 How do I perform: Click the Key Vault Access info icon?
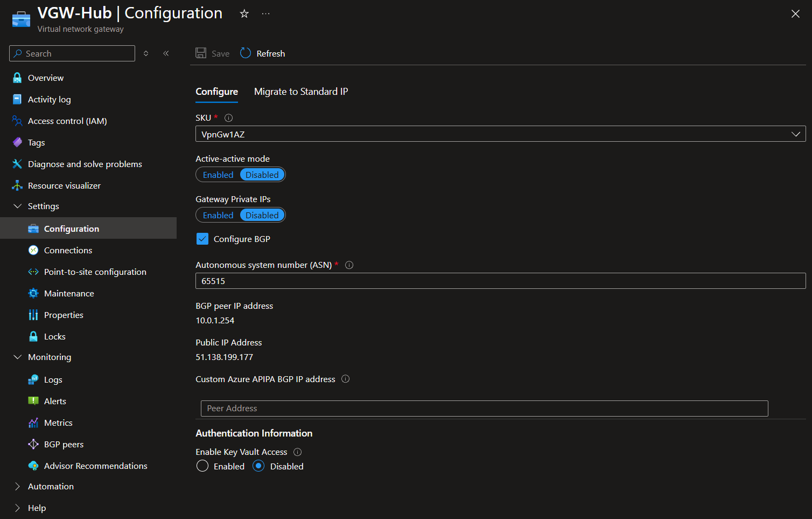(x=297, y=452)
